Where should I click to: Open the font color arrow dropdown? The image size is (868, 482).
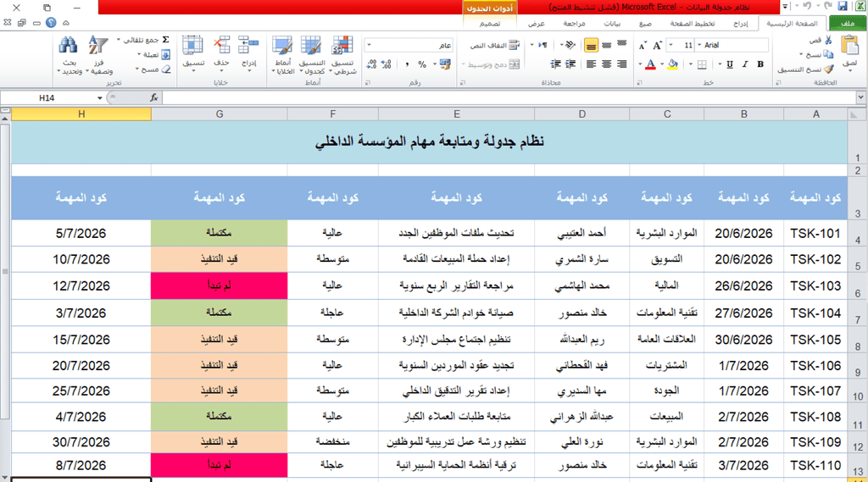click(640, 64)
